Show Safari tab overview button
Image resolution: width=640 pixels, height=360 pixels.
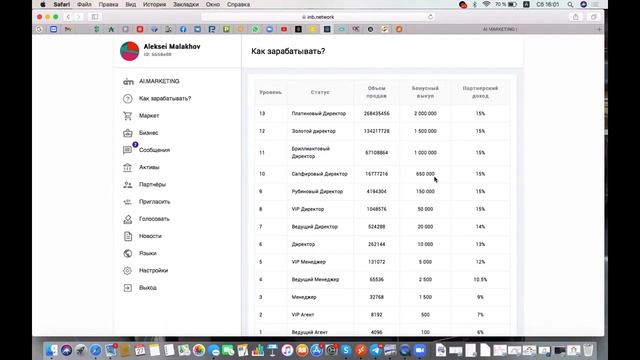click(593, 17)
